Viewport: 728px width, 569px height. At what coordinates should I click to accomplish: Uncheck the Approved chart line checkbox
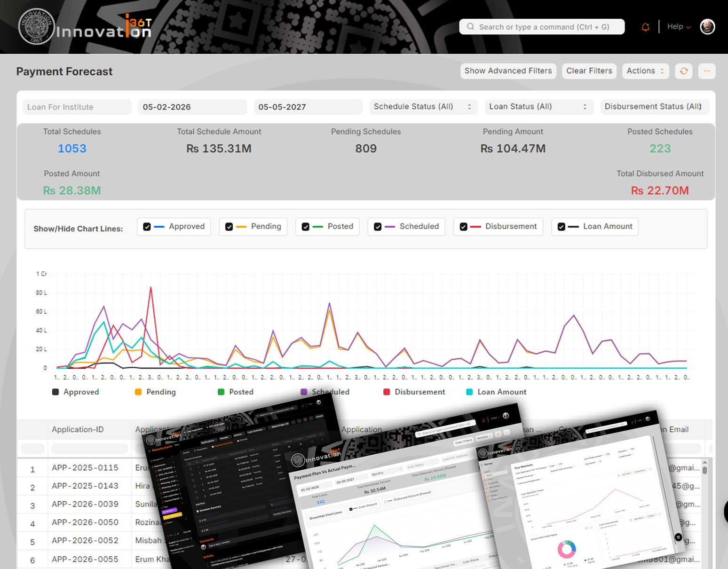tap(147, 227)
